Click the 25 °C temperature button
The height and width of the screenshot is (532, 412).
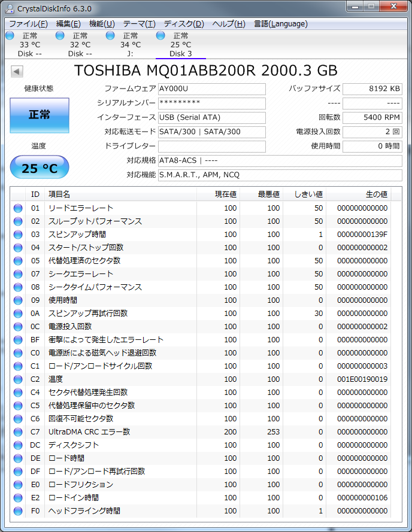tap(40, 168)
